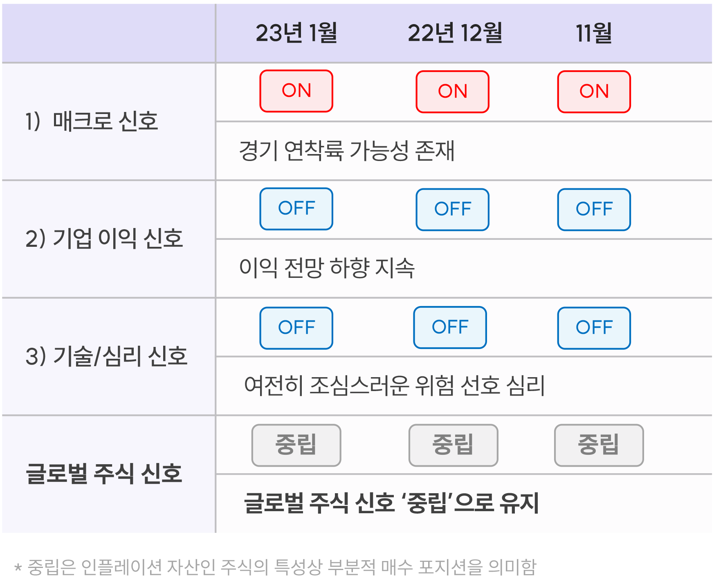Toggle 매크로 신호 ON badge under 11월
This screenshot has height=588, width=714.
pos(594,92)
